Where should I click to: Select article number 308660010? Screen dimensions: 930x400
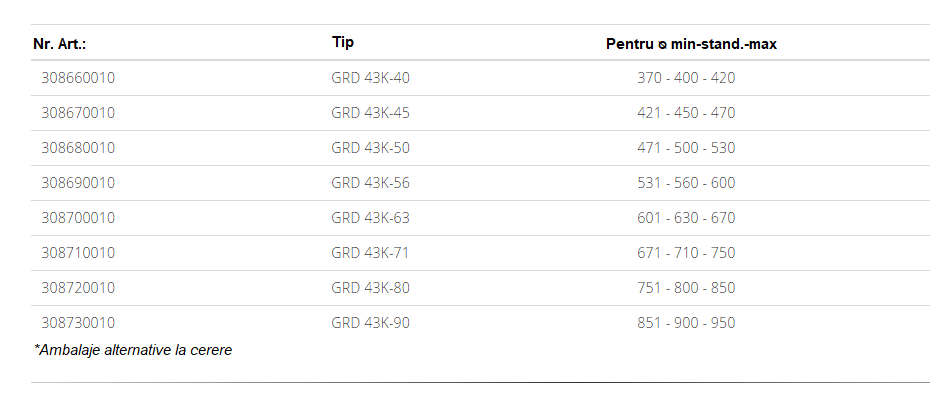point(78,78)
